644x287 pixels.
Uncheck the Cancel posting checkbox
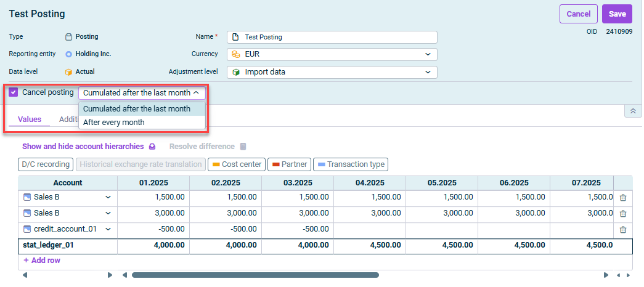(x=14, y=92)
